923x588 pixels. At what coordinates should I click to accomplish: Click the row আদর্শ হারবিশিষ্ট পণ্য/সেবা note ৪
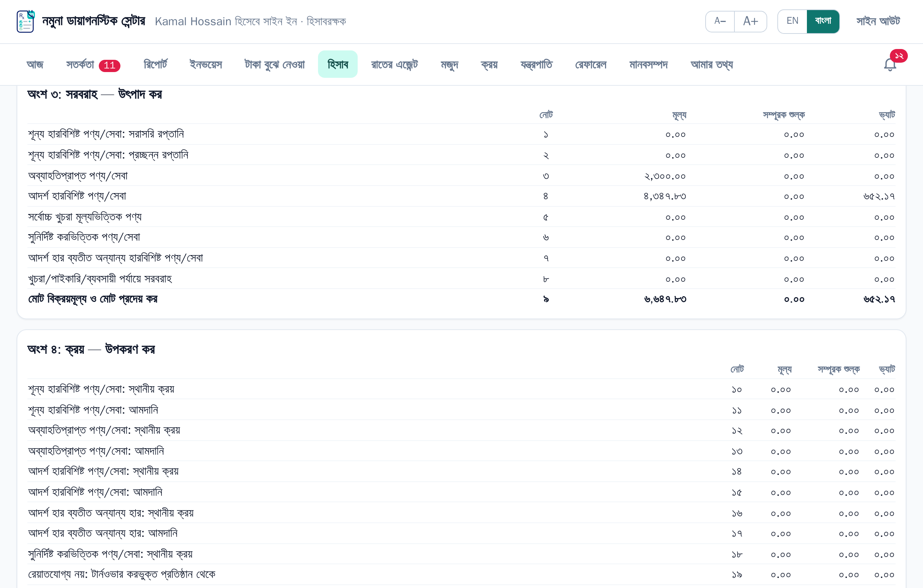pyautogui.click(x=461, y=196)
